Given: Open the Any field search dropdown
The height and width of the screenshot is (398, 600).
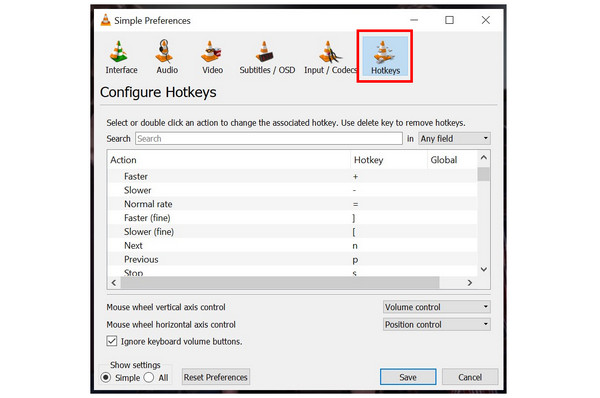Looking at the screenshot, I should [x=454, y=139].
